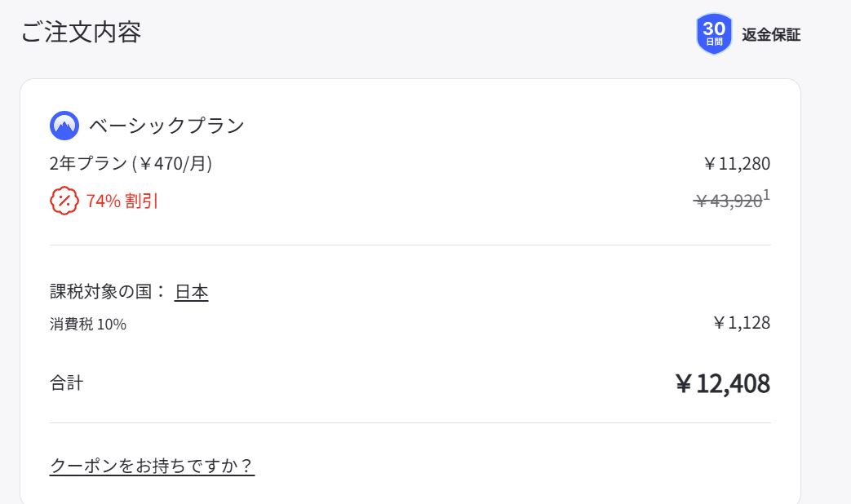Click the 74% 割引 discount text
This screenshot has width=851, height=504.
(122, 201)
